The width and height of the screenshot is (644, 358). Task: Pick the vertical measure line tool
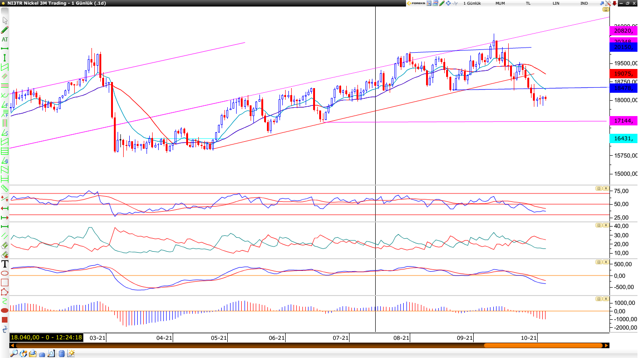(5, 57)
